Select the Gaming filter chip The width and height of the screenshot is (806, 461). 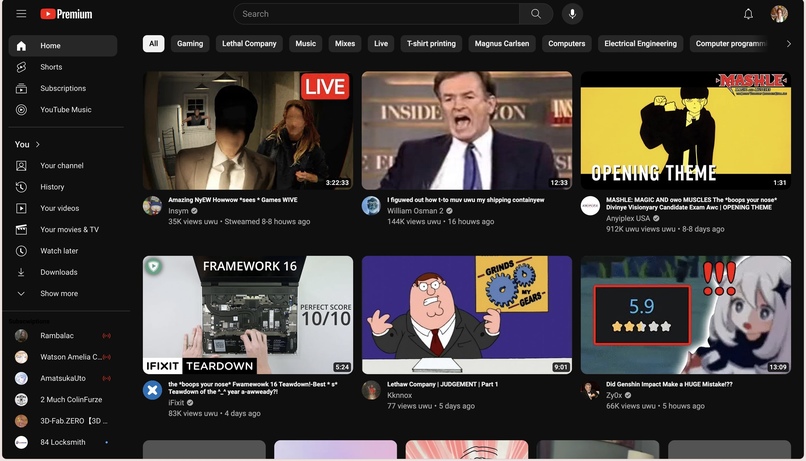tap(190, 44)
